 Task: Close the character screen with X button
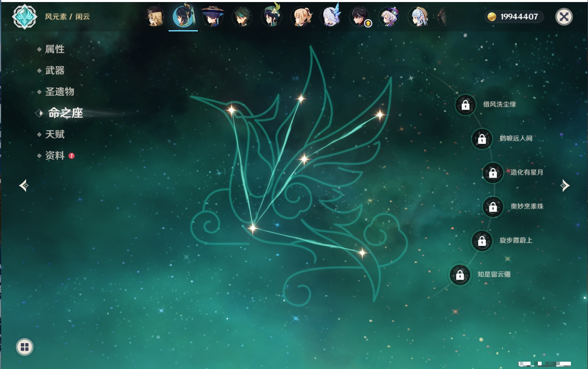[x=564, y=17]
